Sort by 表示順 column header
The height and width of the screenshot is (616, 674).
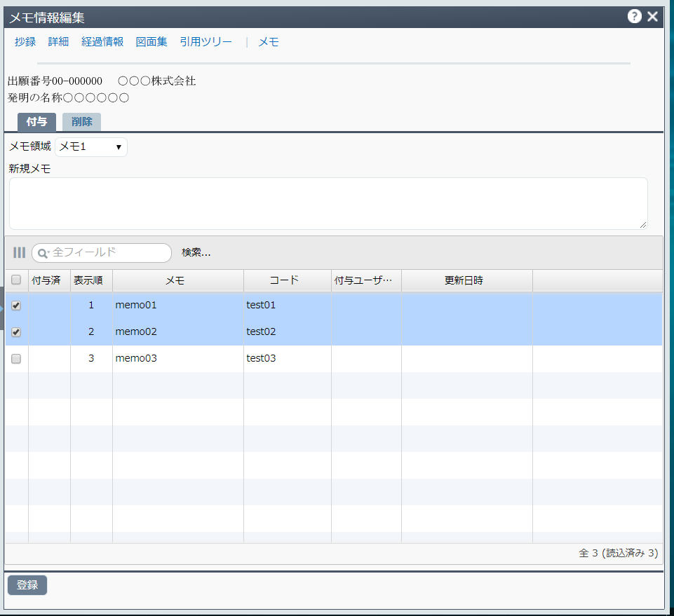tap(91, 280)
